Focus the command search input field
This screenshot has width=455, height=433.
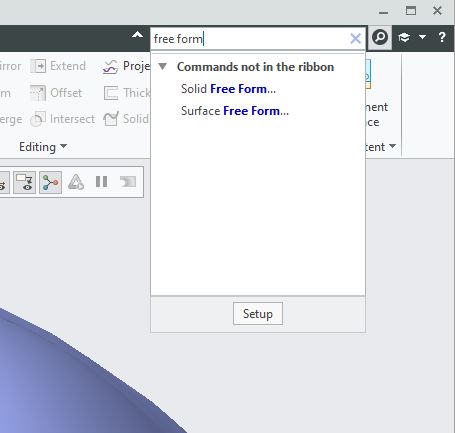[x=250, y=39]
